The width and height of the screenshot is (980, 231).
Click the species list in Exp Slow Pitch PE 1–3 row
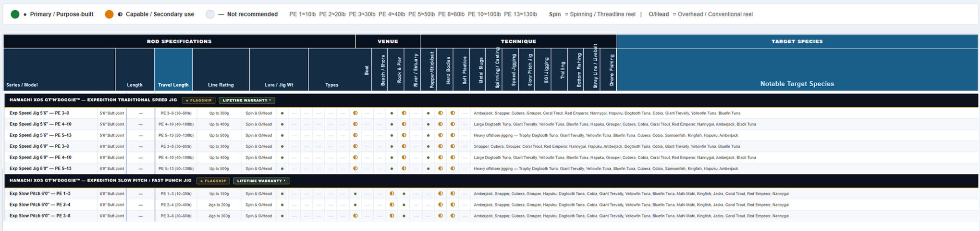tap(631, 193)
